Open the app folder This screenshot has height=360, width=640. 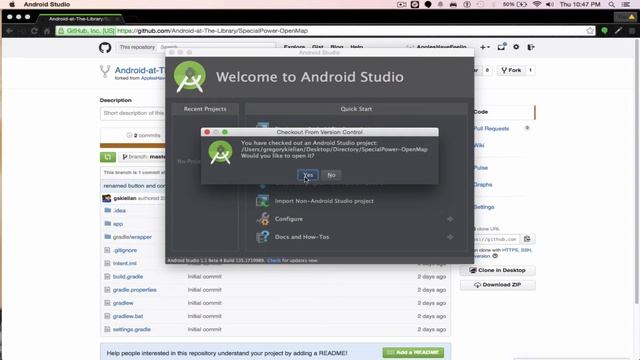118,224
